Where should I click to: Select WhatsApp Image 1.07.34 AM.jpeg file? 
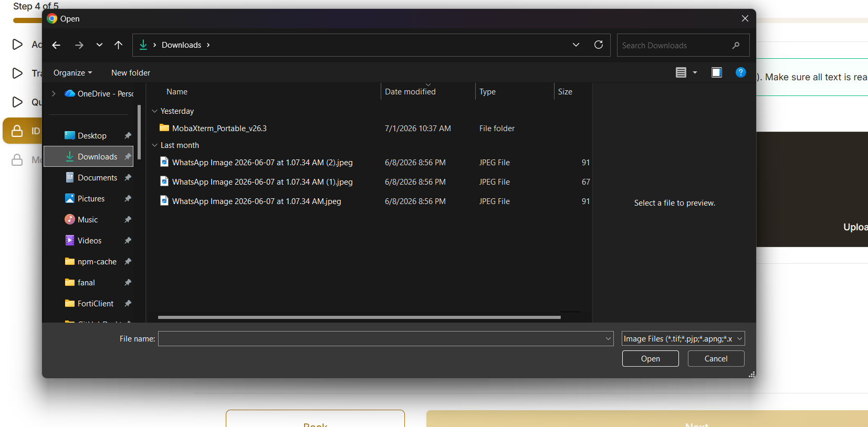(x=257, y=201)
